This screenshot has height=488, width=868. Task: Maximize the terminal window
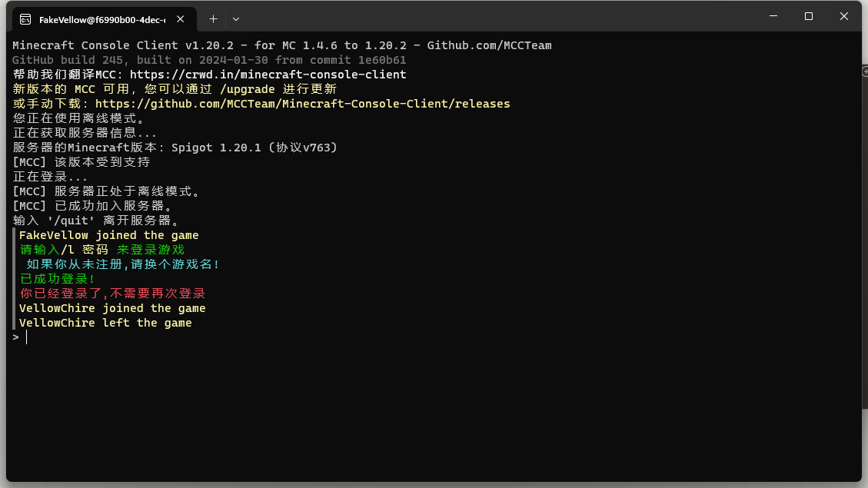click(x=809, y=16)
